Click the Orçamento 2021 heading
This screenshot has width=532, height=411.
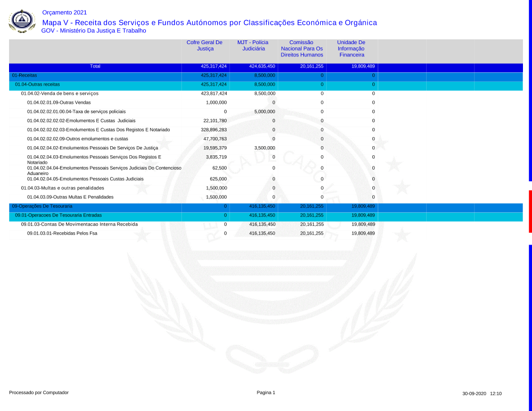64,13
